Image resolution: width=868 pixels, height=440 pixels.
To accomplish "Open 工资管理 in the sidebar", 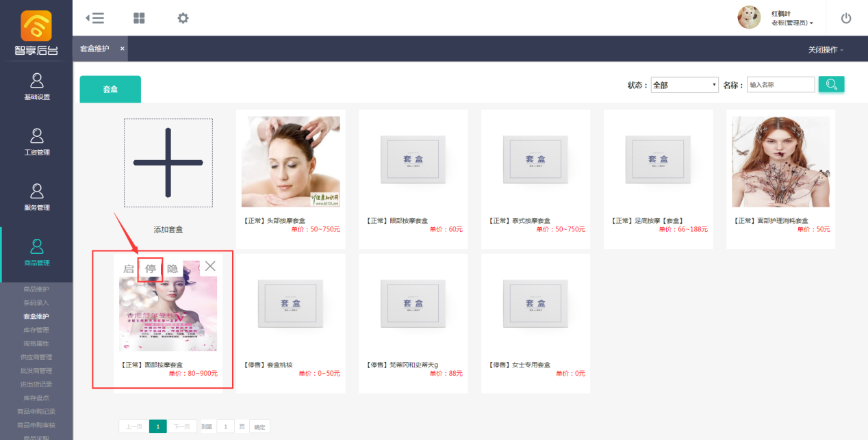I will (37, 142).
